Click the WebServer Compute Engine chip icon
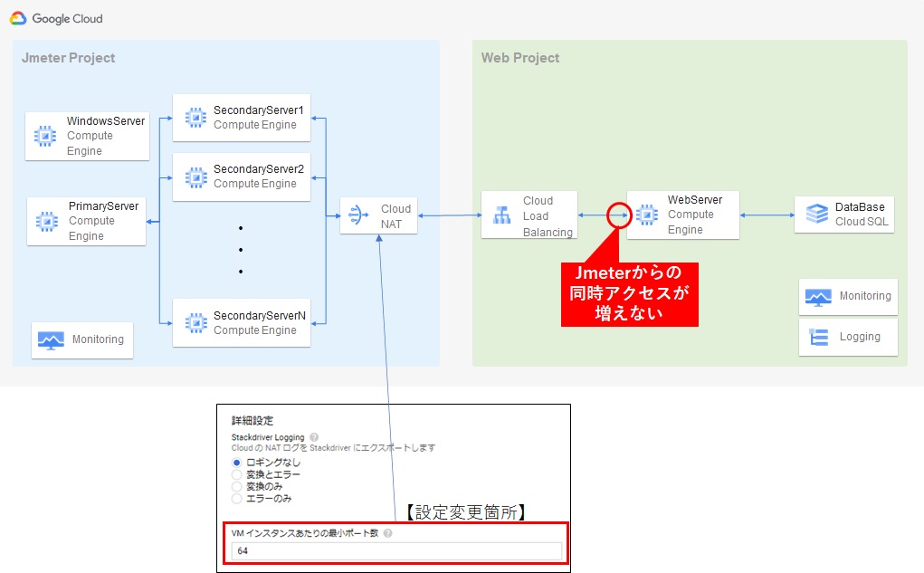The height and width of the screenshot is (573, 924). click(647, 215)
